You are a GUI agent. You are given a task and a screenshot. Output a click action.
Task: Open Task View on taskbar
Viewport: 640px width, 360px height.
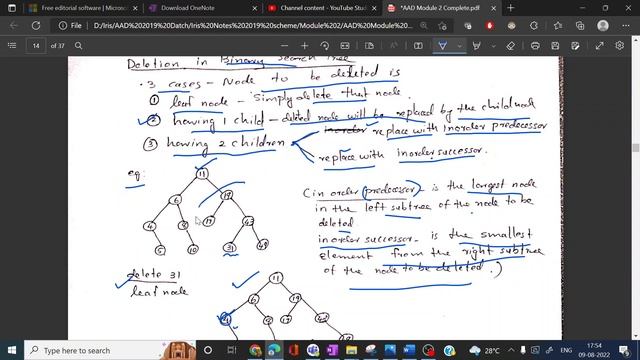click(x=231, y=350)
